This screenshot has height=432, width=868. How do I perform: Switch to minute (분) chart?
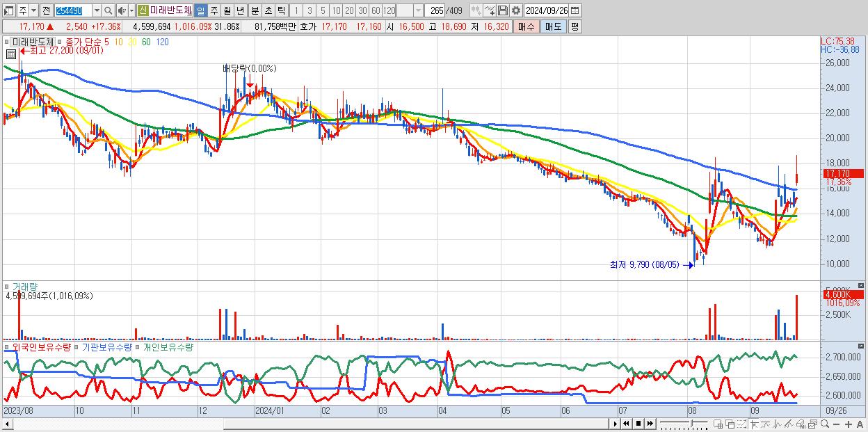255,10
